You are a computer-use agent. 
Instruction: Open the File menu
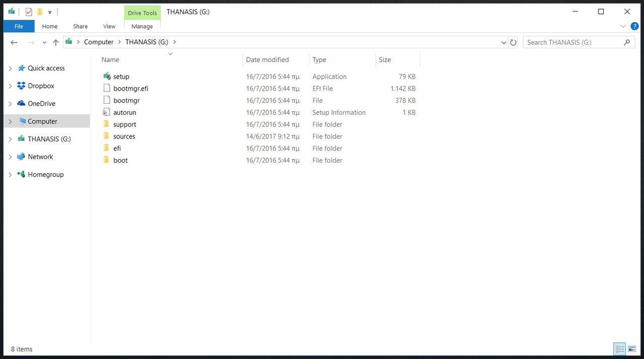tap(19, 26)
